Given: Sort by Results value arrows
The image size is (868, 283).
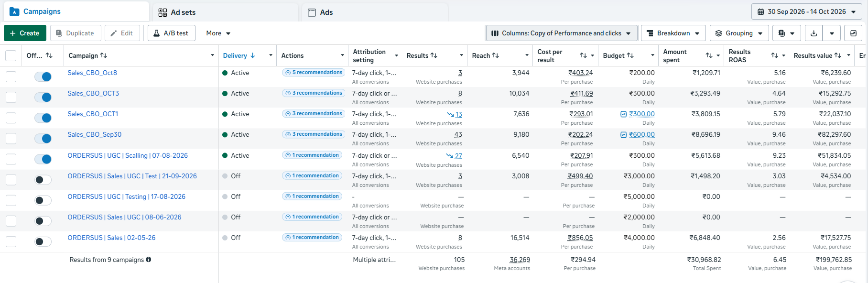Looking at the screenshot, I should 838,55.
